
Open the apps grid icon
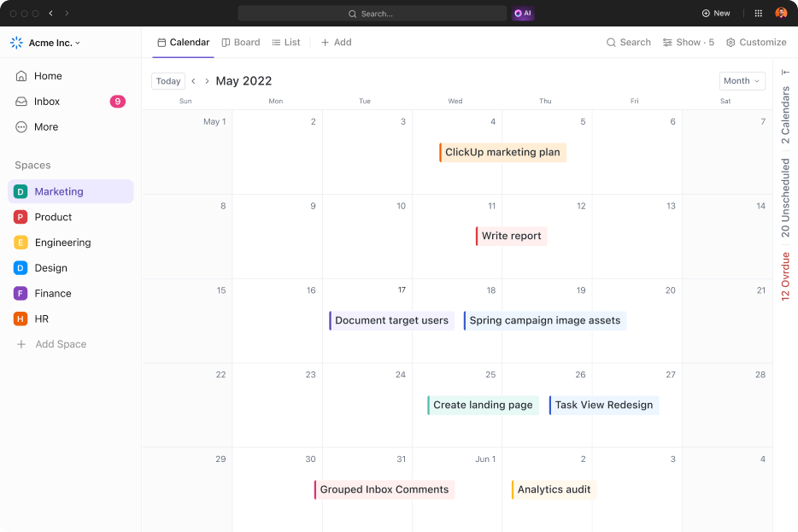pyautogui.click(x=759, y=13)
